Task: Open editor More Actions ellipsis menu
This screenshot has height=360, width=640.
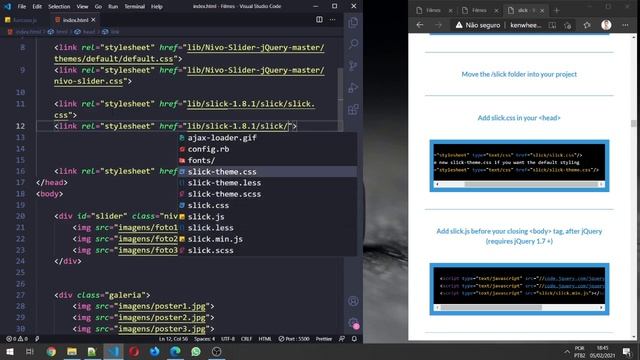Action: coord(332,20)
